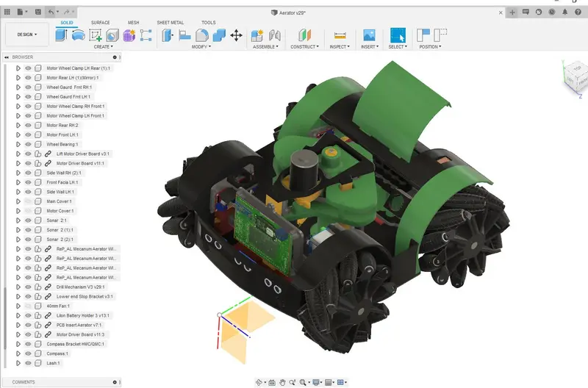The width and height of the screenshot is (588, 388).
Task: Open the notifications bell
Action: tap(564, 12)
